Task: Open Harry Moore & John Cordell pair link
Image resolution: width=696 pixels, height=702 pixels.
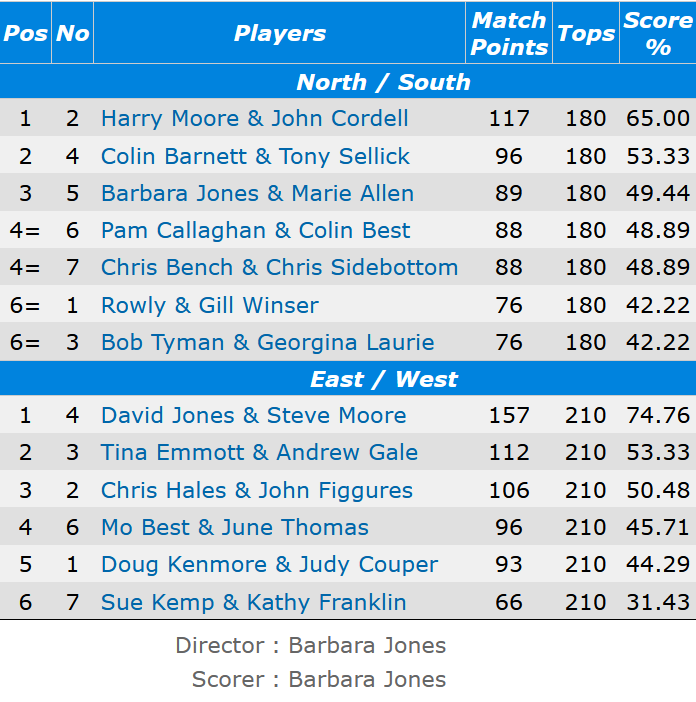Action: 254,118
